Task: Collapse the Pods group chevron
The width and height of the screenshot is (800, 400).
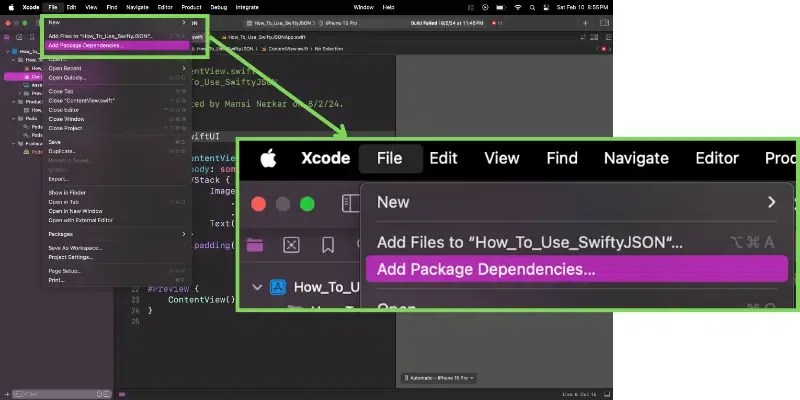Action: 13,119
